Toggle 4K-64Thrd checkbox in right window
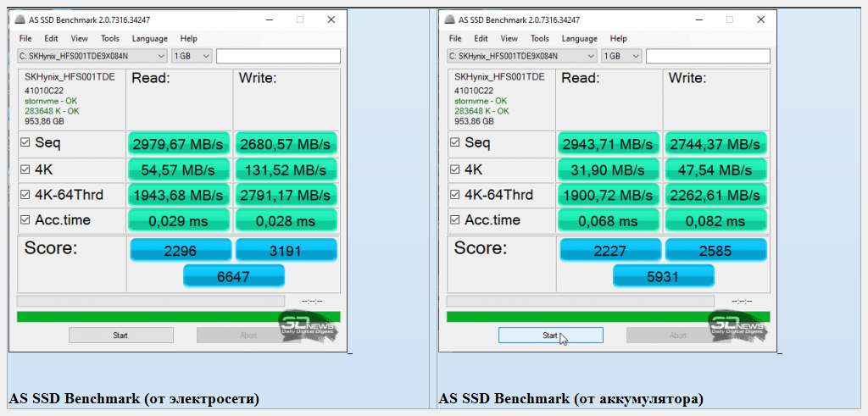The image size is (868, 416). click(x=455, y=195)
